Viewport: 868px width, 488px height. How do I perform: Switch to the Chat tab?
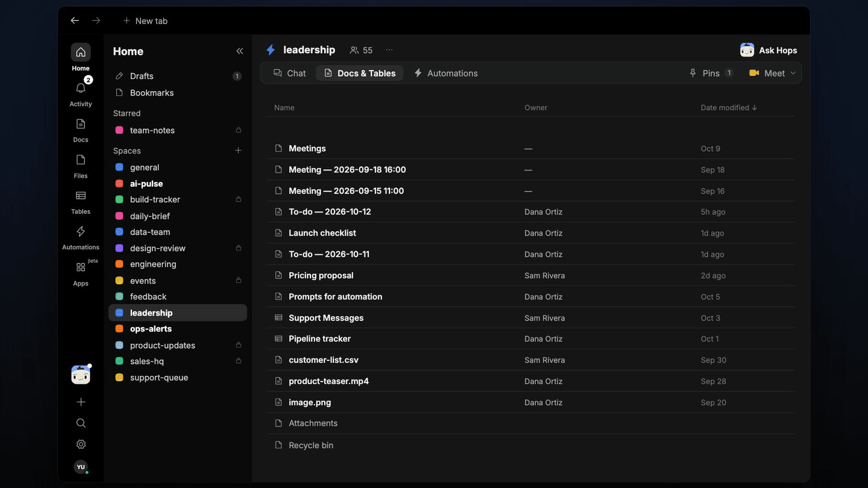(290, 73)
